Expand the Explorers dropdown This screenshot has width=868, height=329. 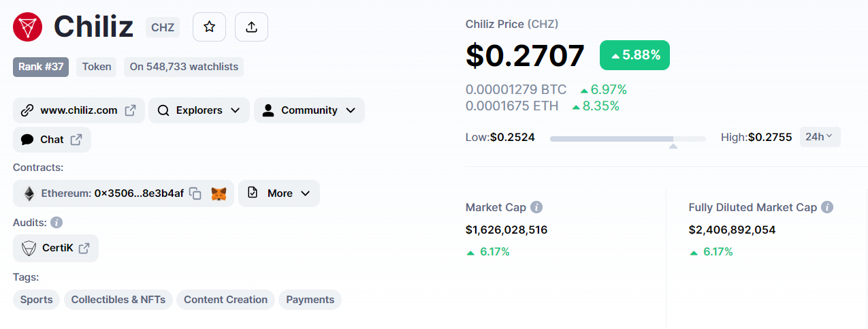(199, 110)
